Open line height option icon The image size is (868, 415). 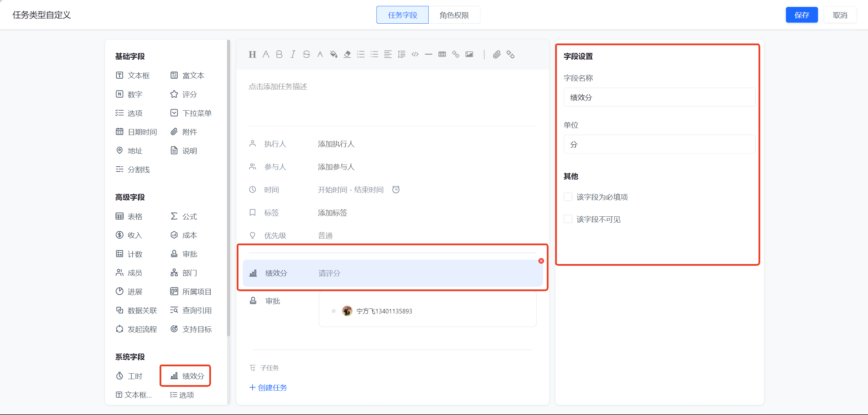[401, 54]
